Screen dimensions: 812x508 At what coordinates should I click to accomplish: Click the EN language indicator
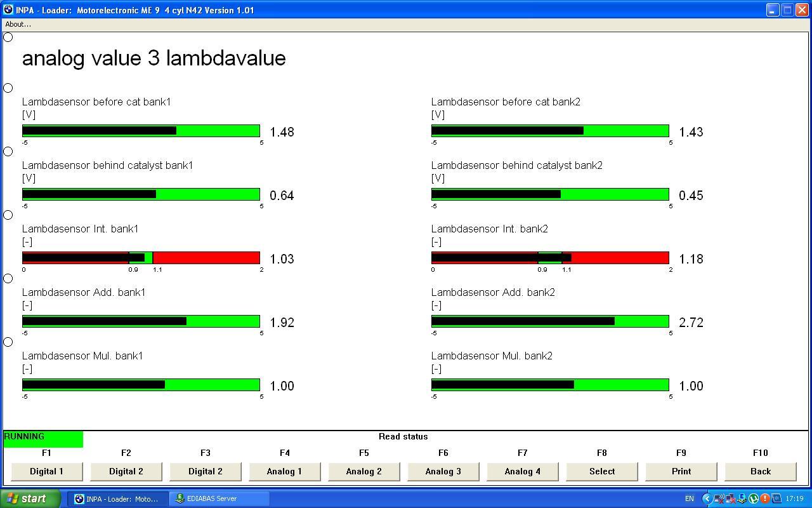tap(690, 498)
